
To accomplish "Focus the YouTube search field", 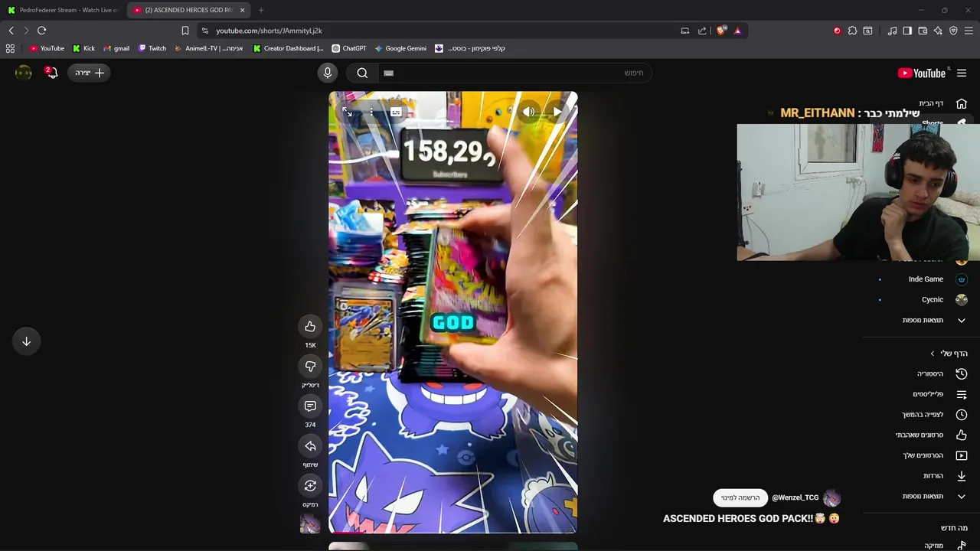I will pyautogui.click(x=514, y=73).
